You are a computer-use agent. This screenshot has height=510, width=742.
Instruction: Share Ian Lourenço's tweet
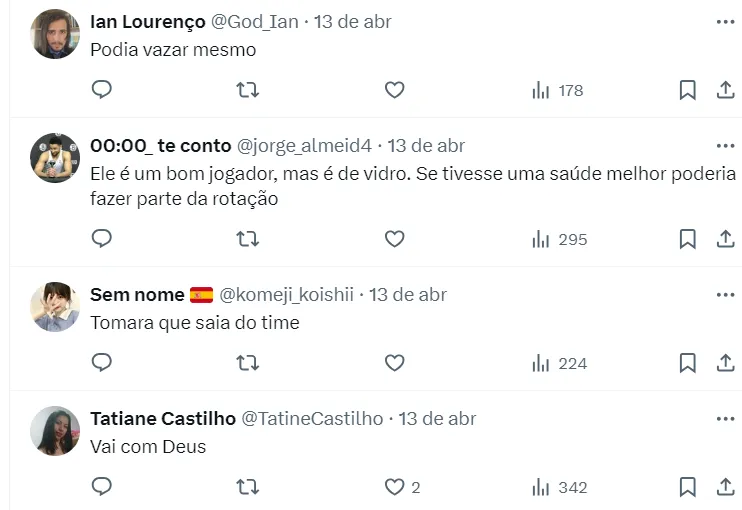pyautogui.click(x=726, y=90)
